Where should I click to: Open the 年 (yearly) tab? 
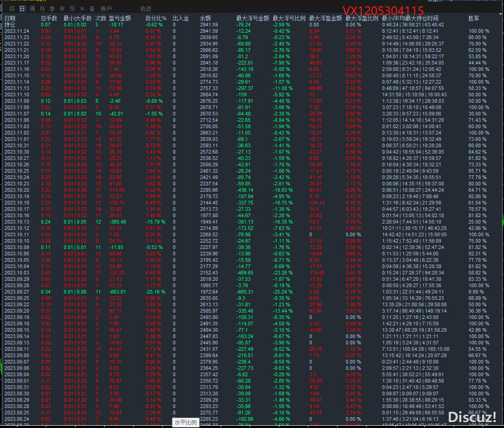(x=62, y=9)
